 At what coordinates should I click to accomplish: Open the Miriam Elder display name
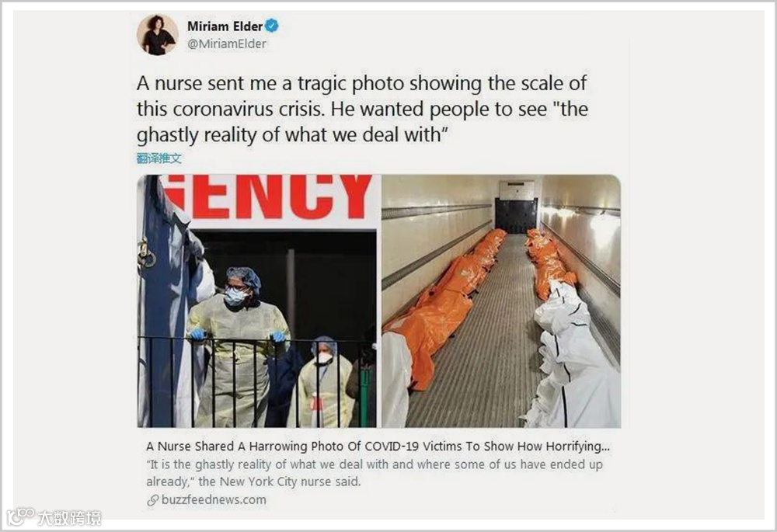point(225,26)
